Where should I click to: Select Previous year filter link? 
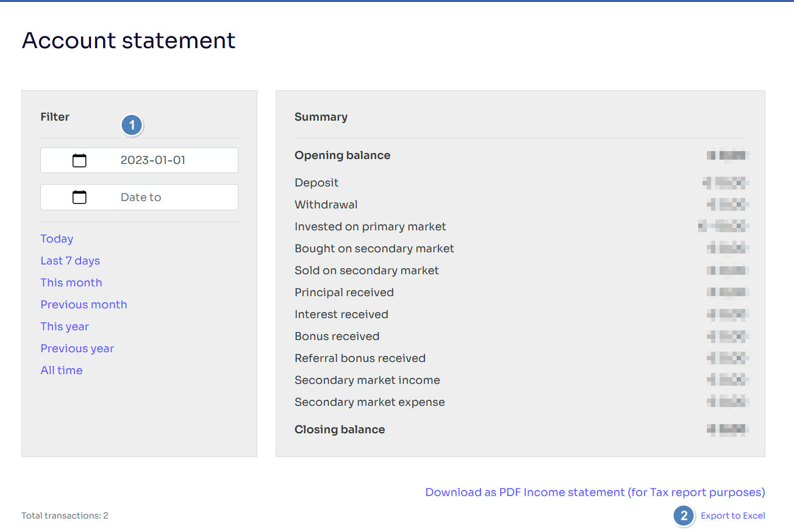77,349
